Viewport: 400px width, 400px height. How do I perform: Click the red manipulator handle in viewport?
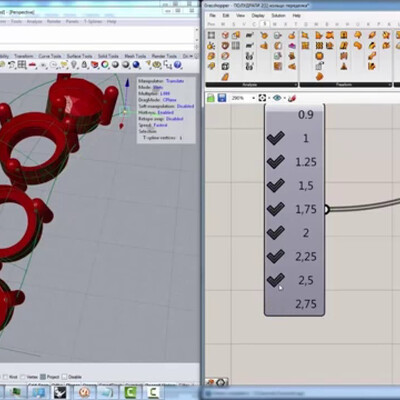click(x=122, y=126)
